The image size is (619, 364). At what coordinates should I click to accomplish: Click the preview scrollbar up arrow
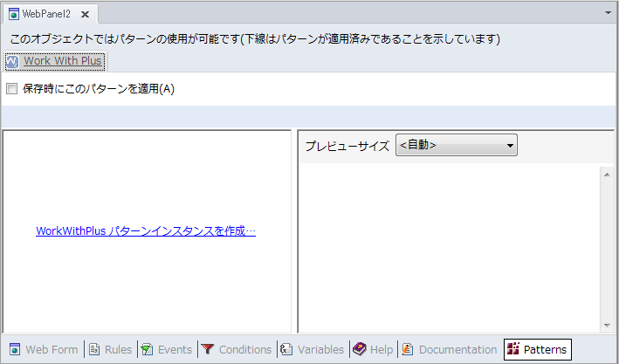607,174
